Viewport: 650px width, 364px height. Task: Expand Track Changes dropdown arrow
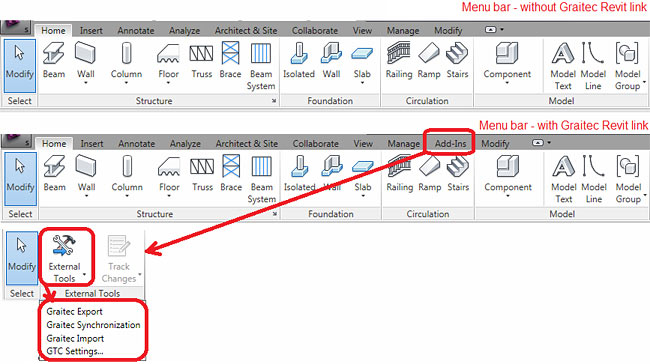[x=140, y=274]
